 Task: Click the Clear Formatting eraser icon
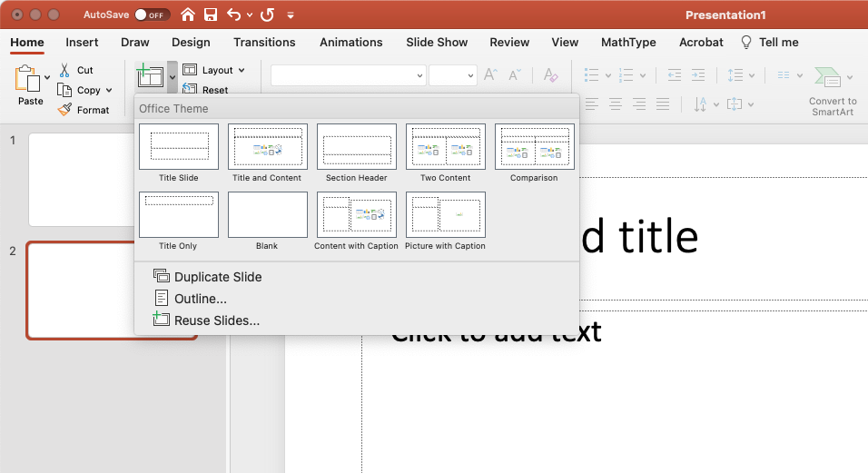[550, 75]
